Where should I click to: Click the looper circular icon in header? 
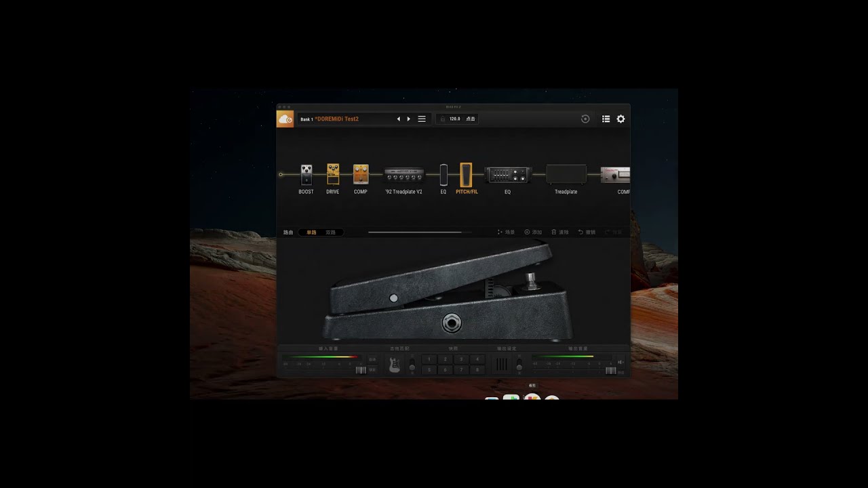pos(585,119)
